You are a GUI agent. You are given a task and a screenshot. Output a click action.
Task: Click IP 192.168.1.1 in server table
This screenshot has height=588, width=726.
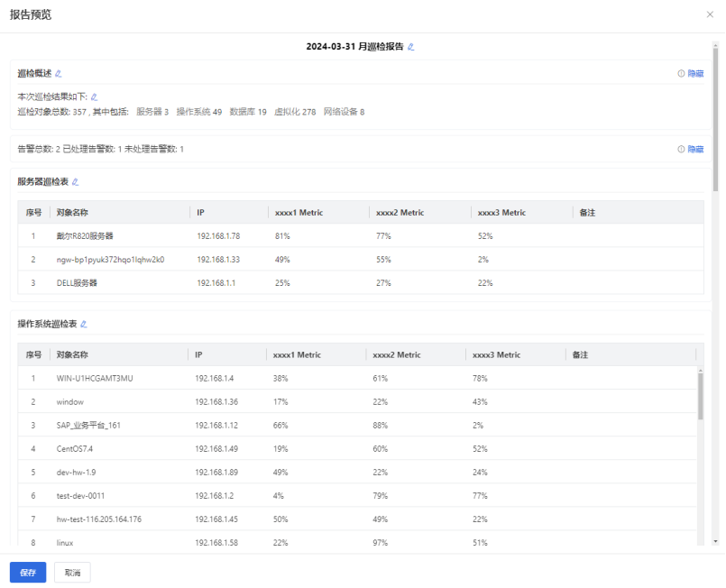[216, 283]
